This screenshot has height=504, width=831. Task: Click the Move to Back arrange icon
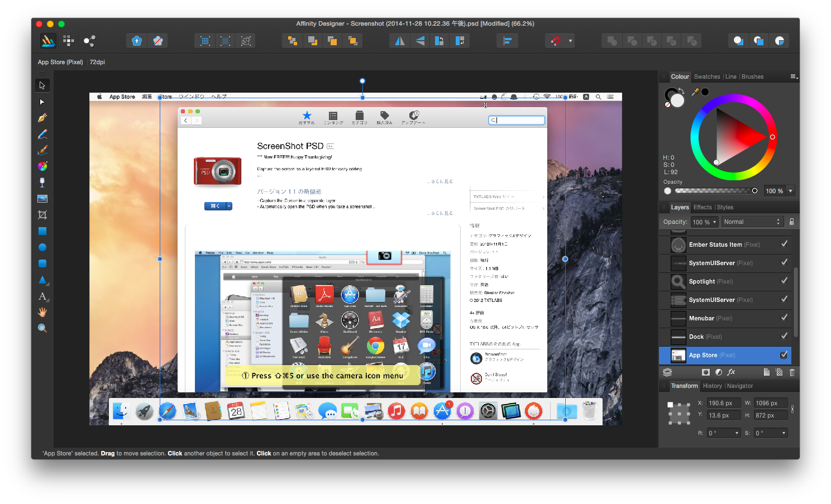(x=292, y=41)
